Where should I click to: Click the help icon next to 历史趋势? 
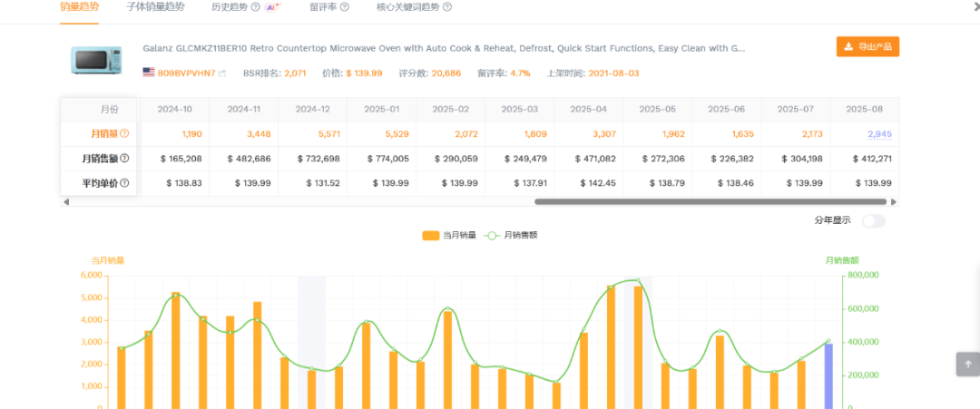pyautogui.click(x=255, y=7)
